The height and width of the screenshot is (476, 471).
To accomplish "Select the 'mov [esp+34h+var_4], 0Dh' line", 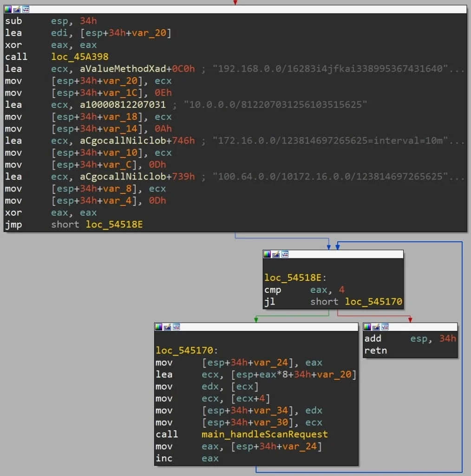I will point(85,201).
